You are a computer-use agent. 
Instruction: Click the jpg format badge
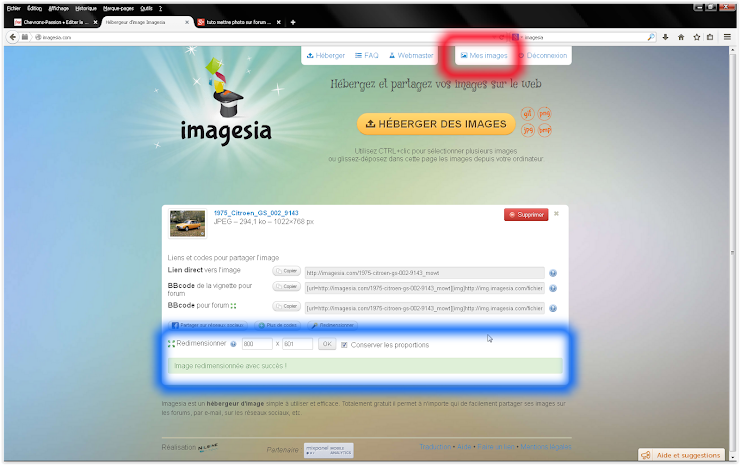(527, 130)
